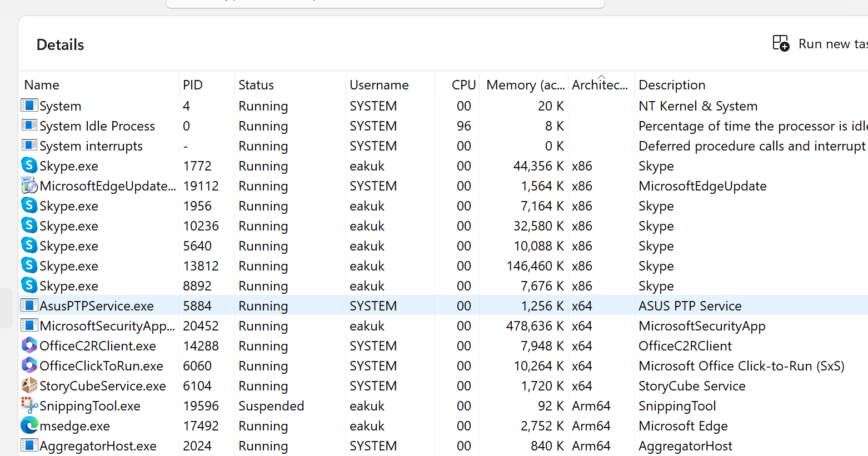
Task: Click PID 20452 cell
Action: [x=201, y=326]
